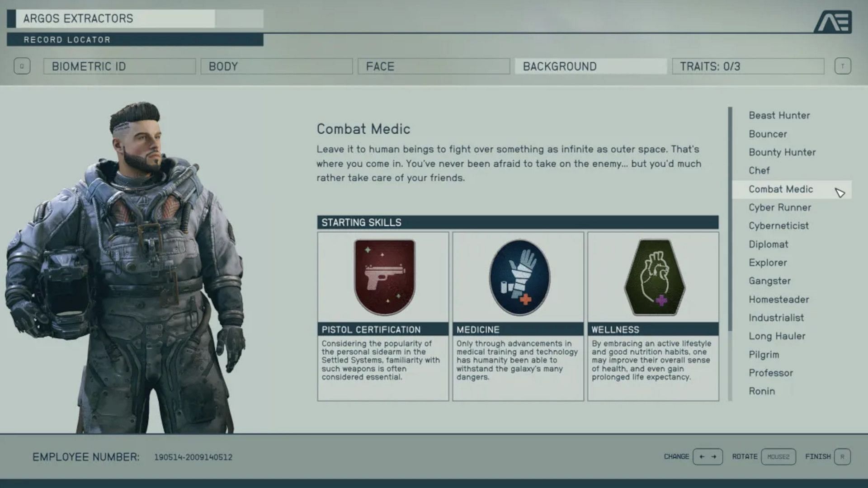Select Ronin background
This screenshot has width=868, height=488.
click(761, 391)
